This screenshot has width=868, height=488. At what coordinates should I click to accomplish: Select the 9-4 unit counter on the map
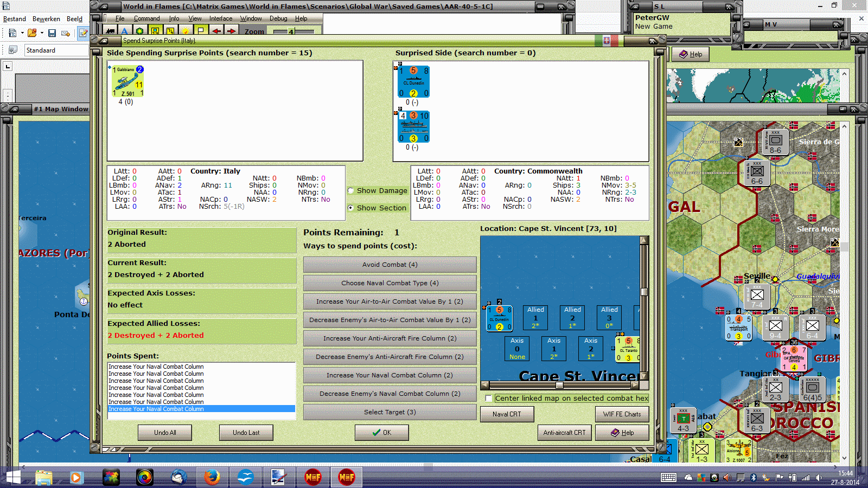pos(775,327)
